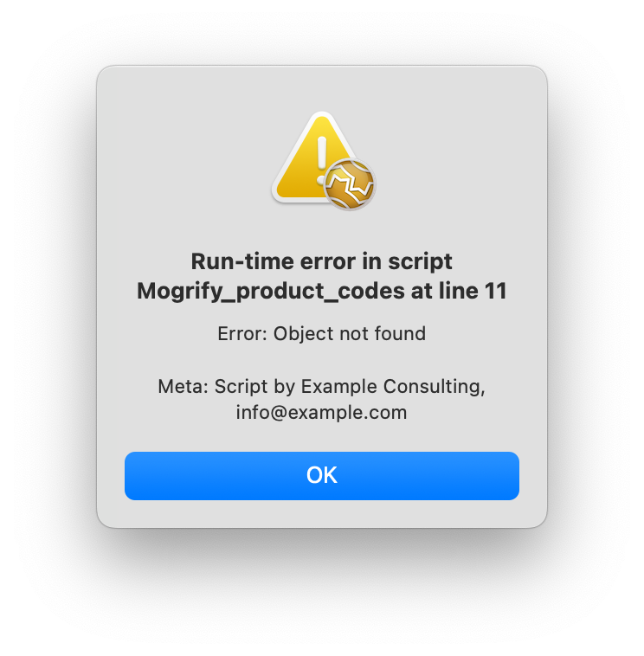644x656 pixels.
Task: Click the 'example.com' domain in the email
Action: [347, 413]
